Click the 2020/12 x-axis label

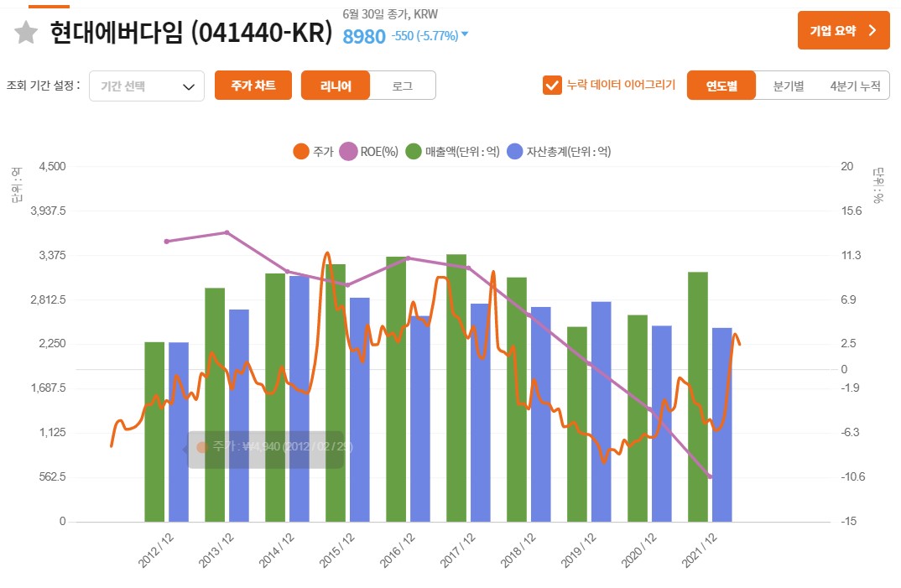pos(638,550)
